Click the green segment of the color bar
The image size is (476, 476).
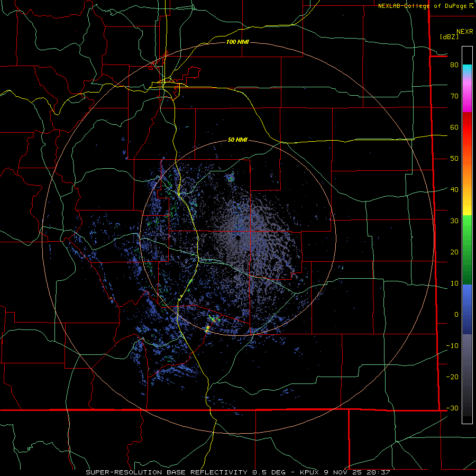[467, 249]
